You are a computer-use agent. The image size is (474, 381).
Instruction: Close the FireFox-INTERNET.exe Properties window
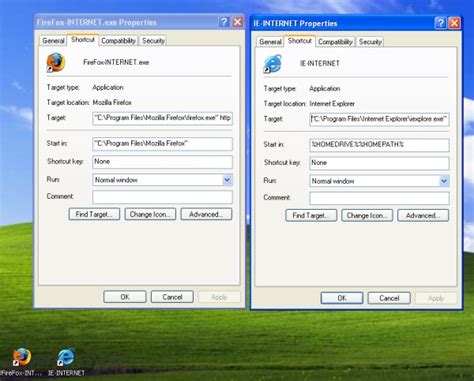pos(237,22)
